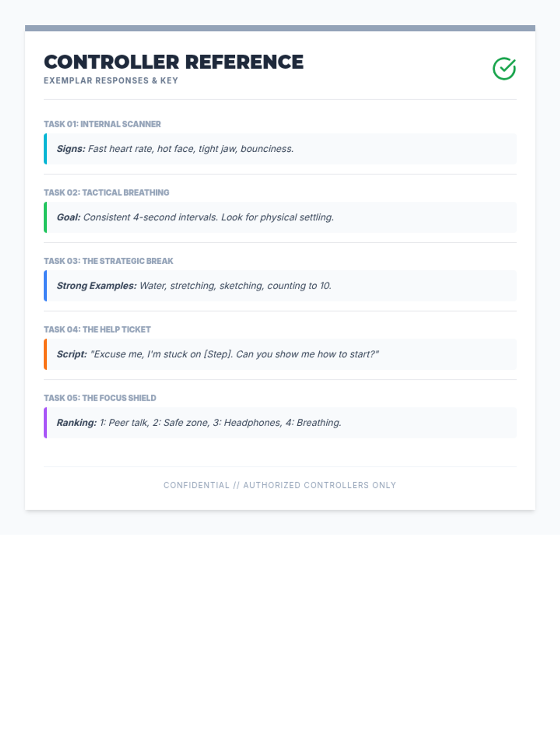This screenshot has width=560, height=747.
Task: Click the Confidential authorized controllers footer
Action: 280,486
